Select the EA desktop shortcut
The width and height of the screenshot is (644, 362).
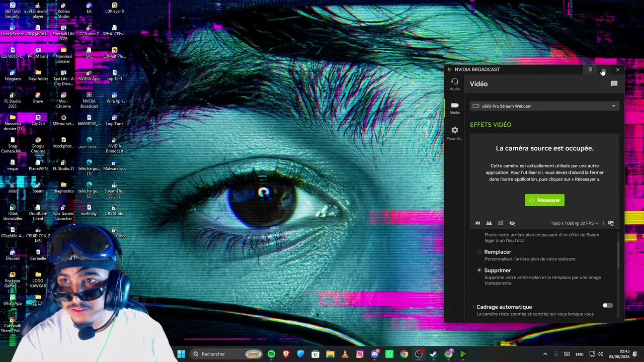click(89, 9)
